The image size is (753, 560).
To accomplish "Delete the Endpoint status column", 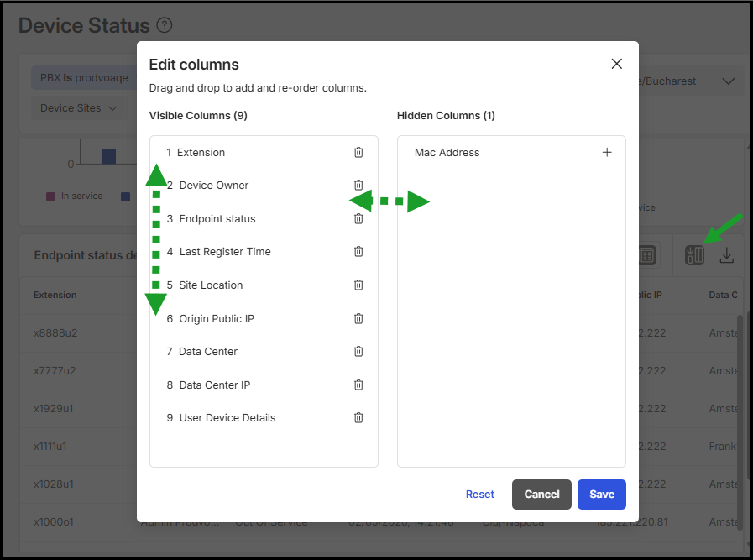I will click(x=358, y=219).
